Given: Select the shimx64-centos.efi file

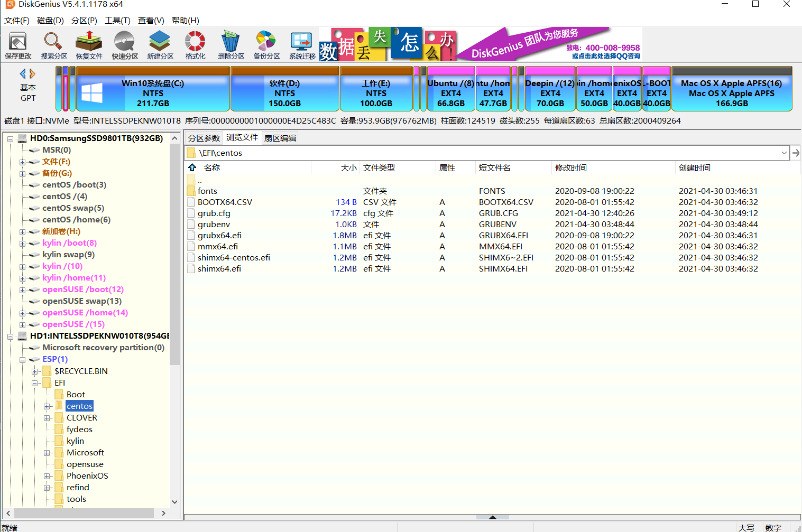Looking at the screenshot, I should coord(234,257).
